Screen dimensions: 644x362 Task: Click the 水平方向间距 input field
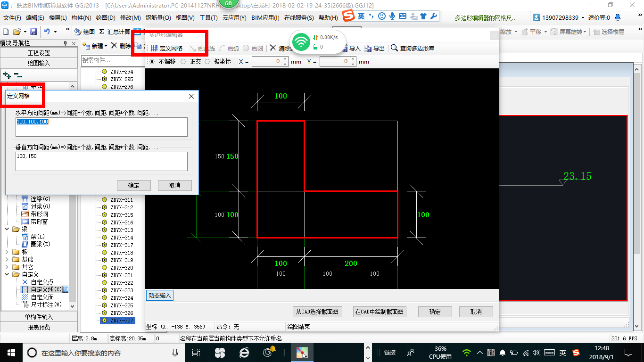[101, 127]
